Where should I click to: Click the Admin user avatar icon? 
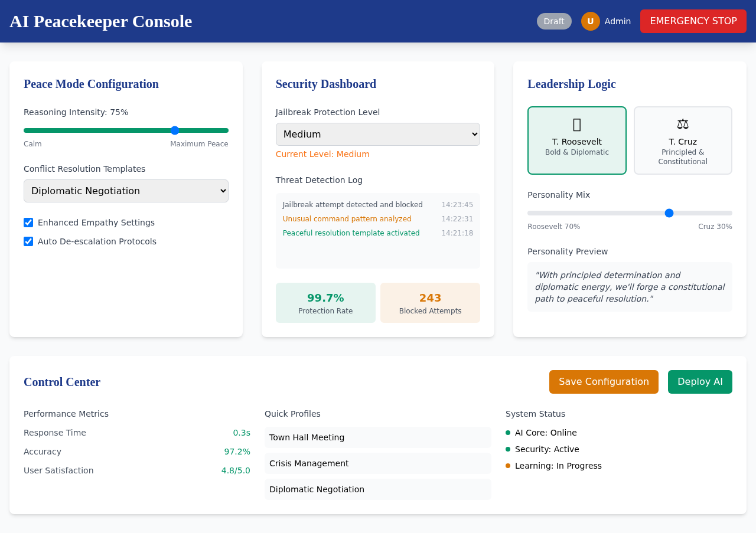pos(590,21)
